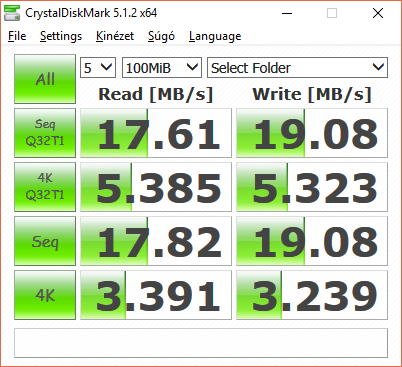Start the plain 4K test
The image size is (402, 367).
click(45, 295)
